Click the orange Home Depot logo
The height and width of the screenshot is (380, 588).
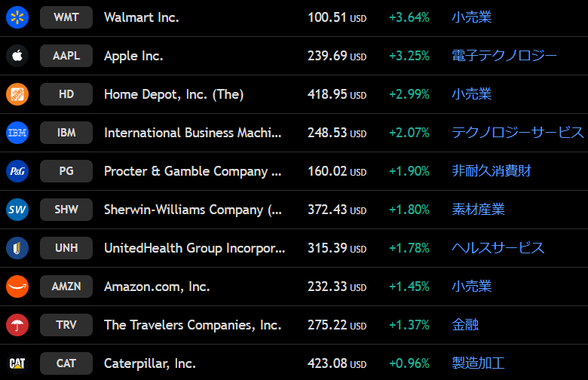(x=17, y=94)
